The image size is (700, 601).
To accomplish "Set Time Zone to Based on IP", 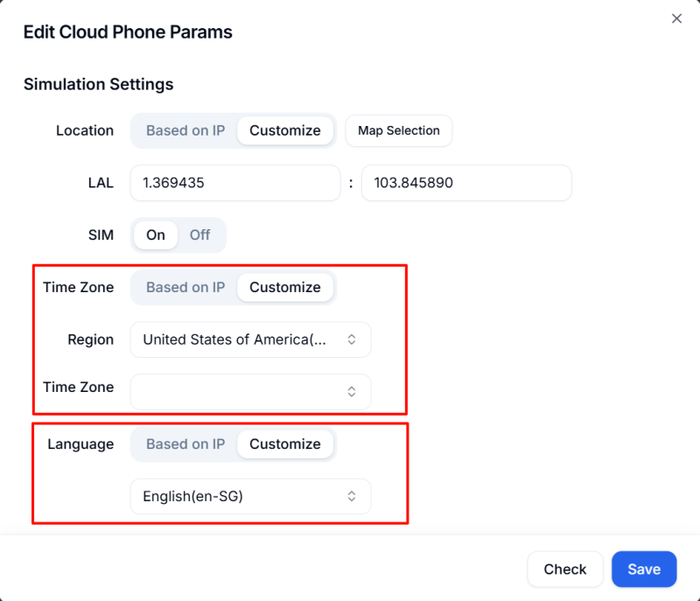I will pyautogui.click(x=185, y=287).
